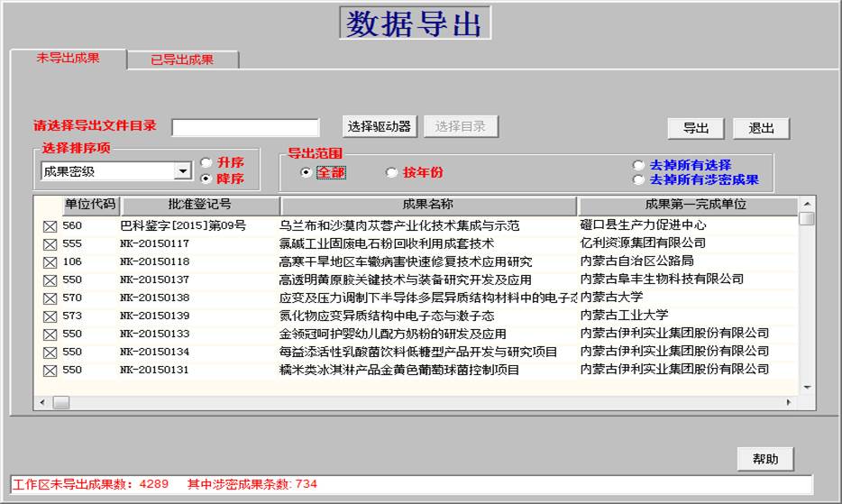Click the vertical scrollbar up arrow

point(807,204)
